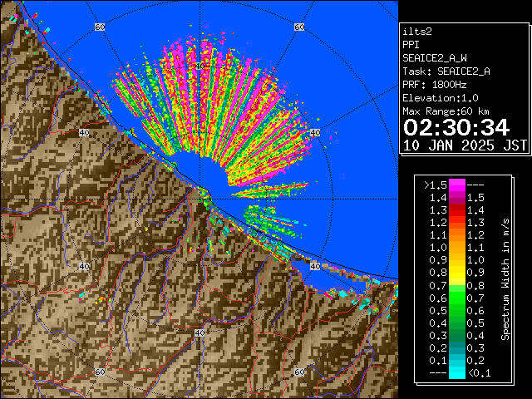The width and height of the screenshot is (532, 399).
Task: Select the date 10 JAN 2025 JST
Action: click(465, 145)
